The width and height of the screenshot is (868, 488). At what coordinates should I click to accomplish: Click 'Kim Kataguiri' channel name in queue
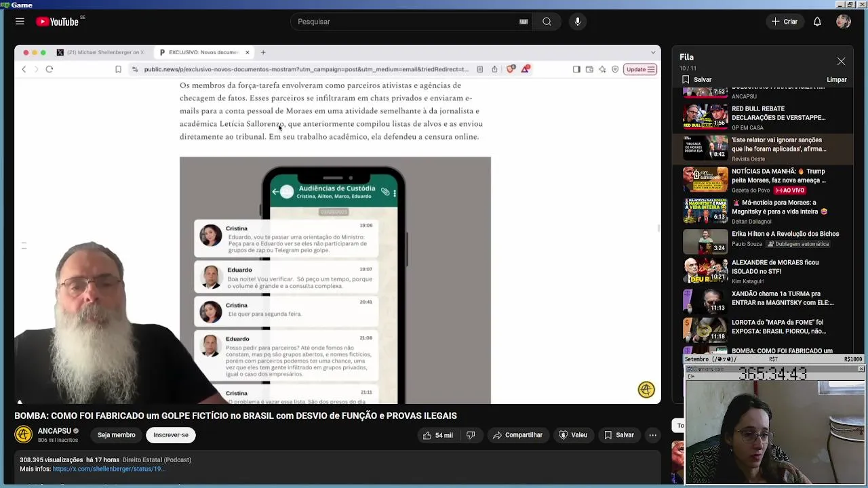coord(748,281)
